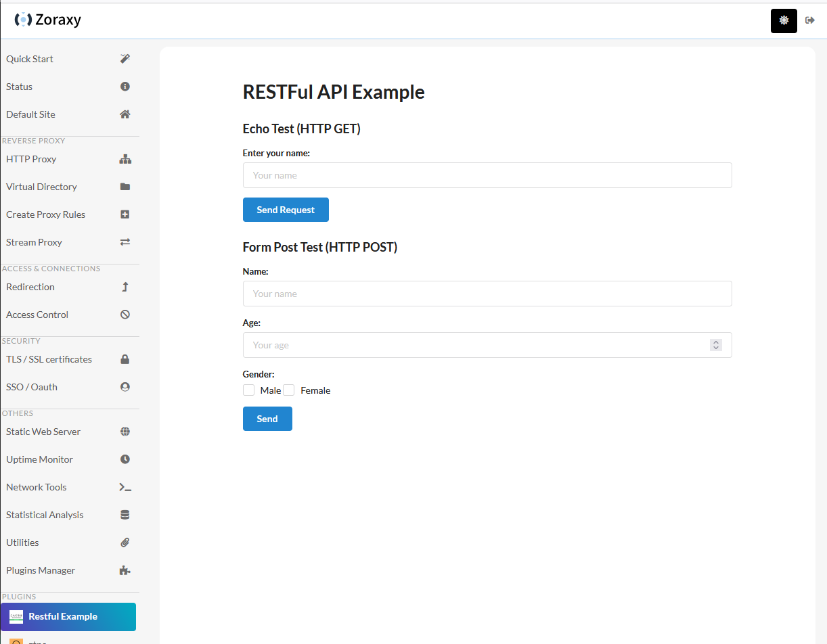This screenshot has width=827, height=644.
Task: Open the Access Control menu item
Action: tap(37, 315)
